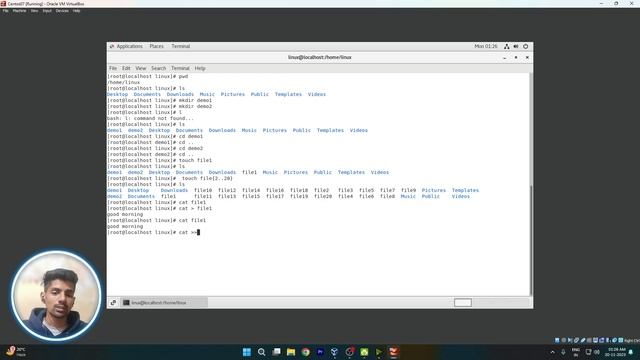Viewport: 640px width, 360px height.
Task: Open the terminal View menu
Action: [x=140, y=68]
